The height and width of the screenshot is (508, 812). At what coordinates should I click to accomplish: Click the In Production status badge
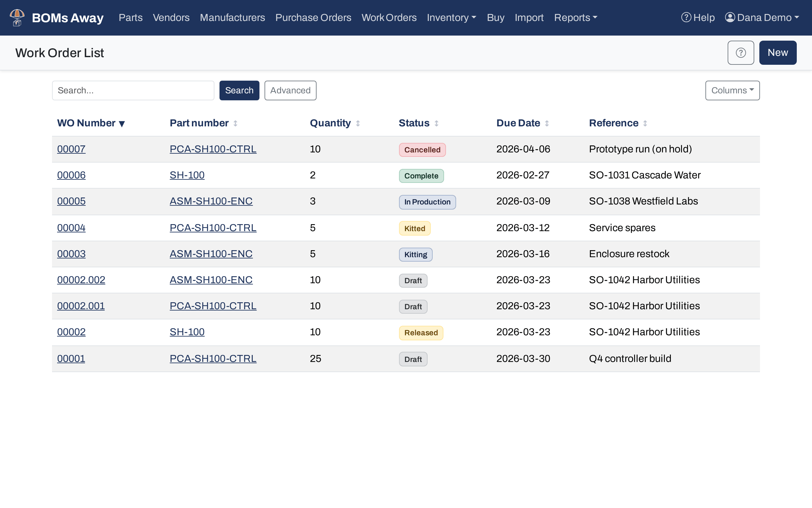point(428,202)
